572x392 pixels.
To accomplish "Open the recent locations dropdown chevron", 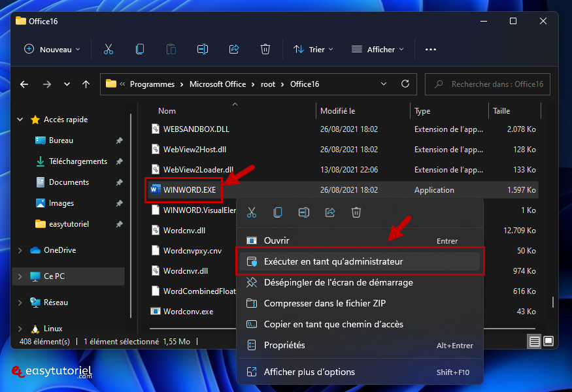I will click(x=67, y=84).
